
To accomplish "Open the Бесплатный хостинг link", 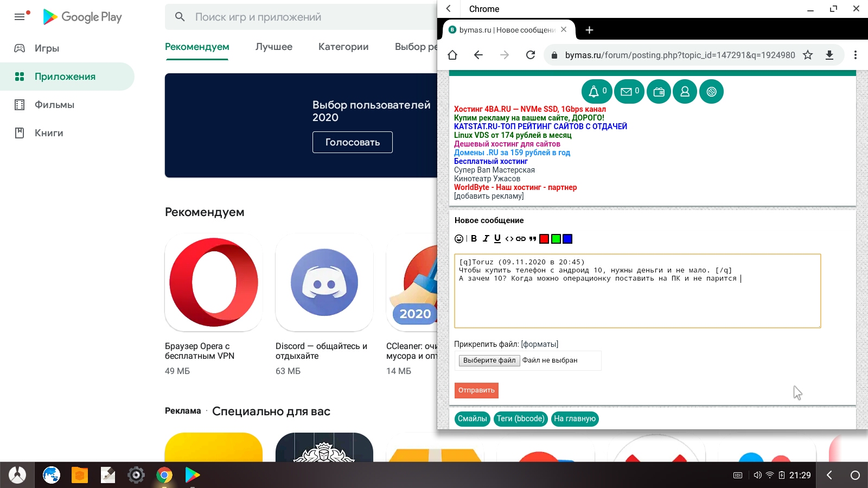I will click(x=491, y=161).
